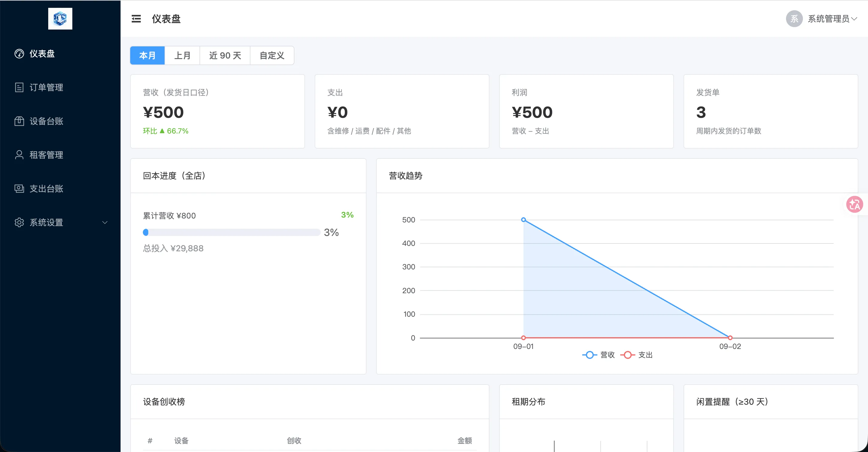The image size is (868, 452).
Task: Toggle 营收 series in chart legend
Action: [599, 355]
